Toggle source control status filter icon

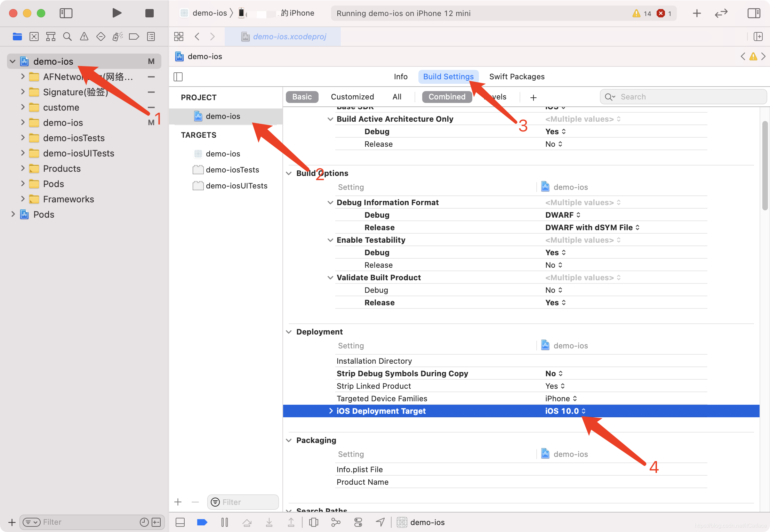(157, 522)
